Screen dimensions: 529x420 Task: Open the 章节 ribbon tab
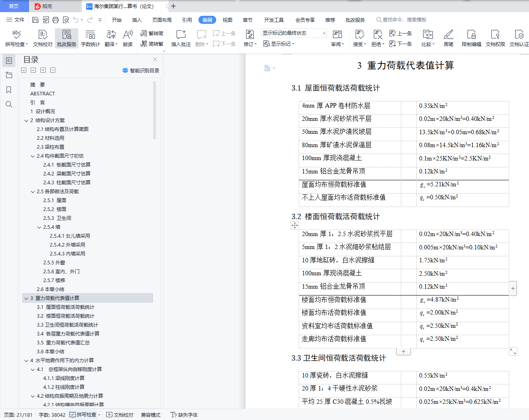[248, 20]
